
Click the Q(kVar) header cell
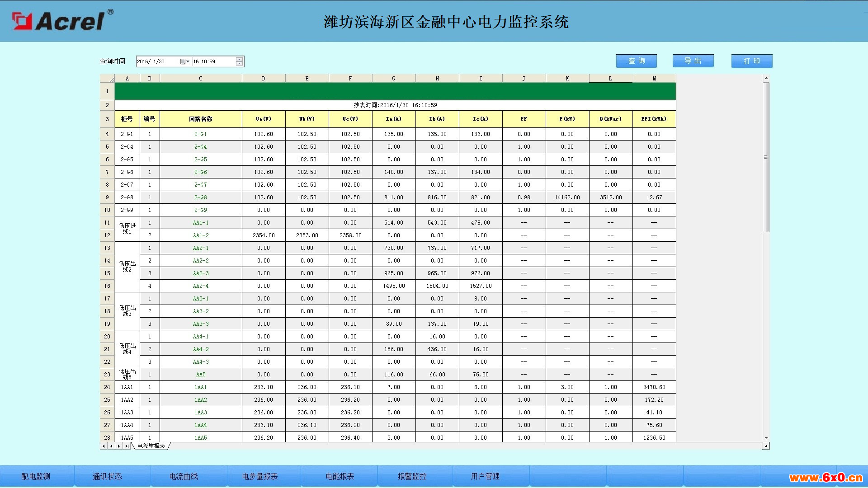(x=611, y=119)
